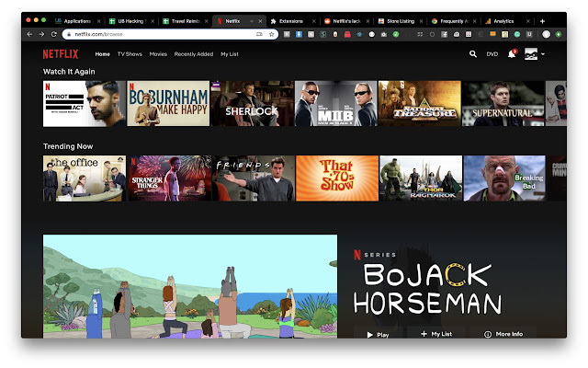Open a new browser tab
The height and width of the screenshot is (368, 588).
pos(542,21)
